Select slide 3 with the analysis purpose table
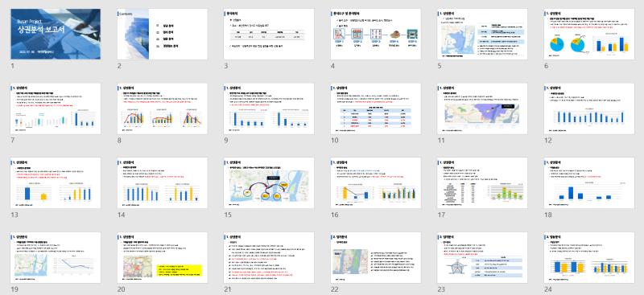Screen dimensions: 644x295 pos(269,34)
